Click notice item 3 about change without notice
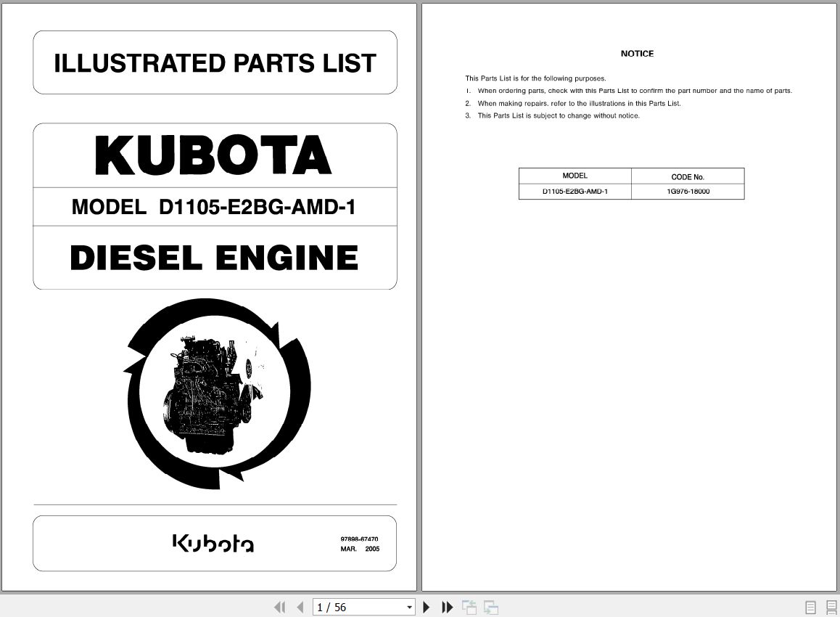Viewport: 840px width, 617px height. pyautogui.click(x=552, y=116)
